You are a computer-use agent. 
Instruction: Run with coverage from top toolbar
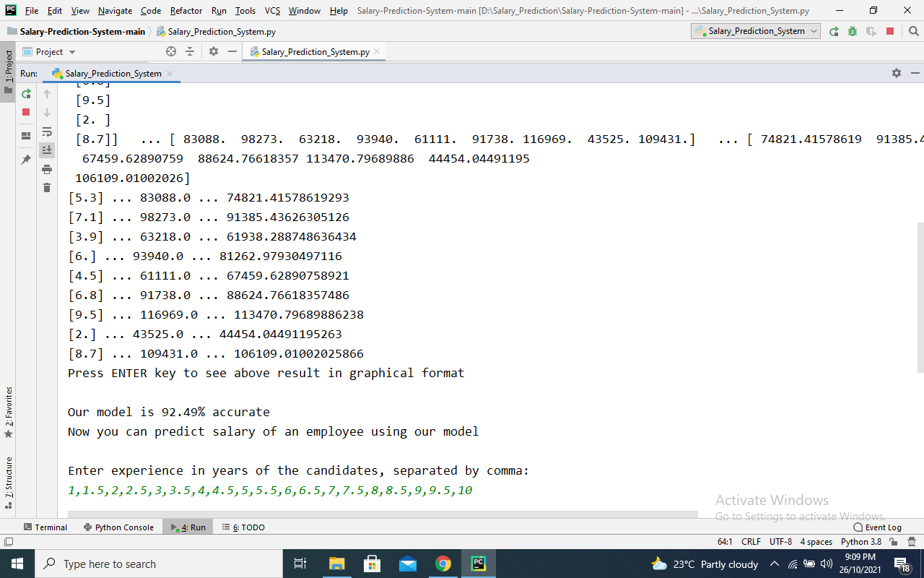point(871,31)
